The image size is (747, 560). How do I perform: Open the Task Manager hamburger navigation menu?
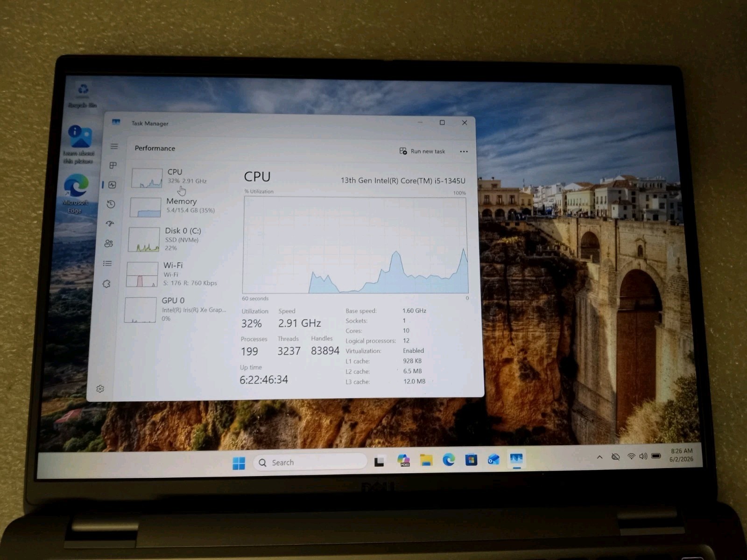point(114,147)
